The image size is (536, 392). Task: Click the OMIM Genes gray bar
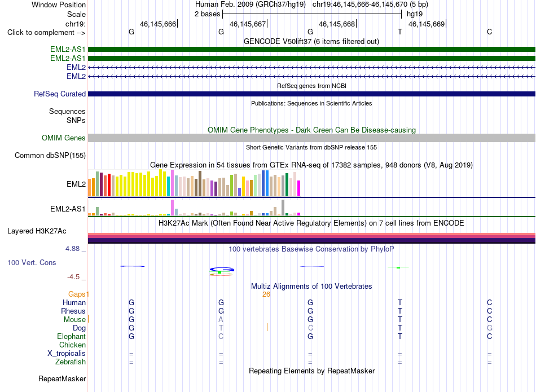pos(311,138)
